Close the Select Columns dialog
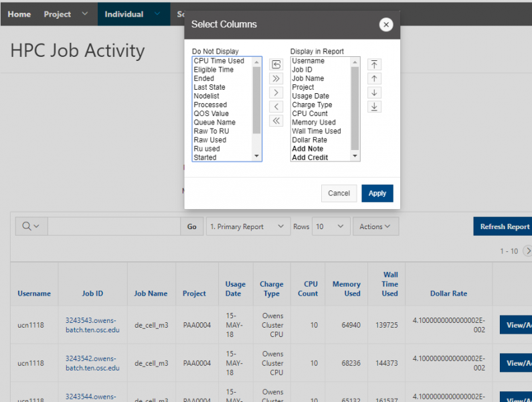Viewport: 532px width, 402px height. pyautogui.click(x=385, y=25)
